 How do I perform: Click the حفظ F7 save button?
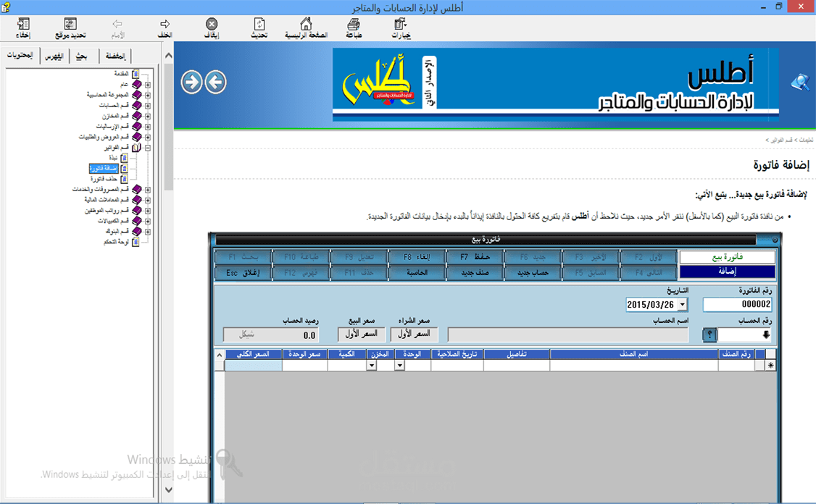coord(475,257)
